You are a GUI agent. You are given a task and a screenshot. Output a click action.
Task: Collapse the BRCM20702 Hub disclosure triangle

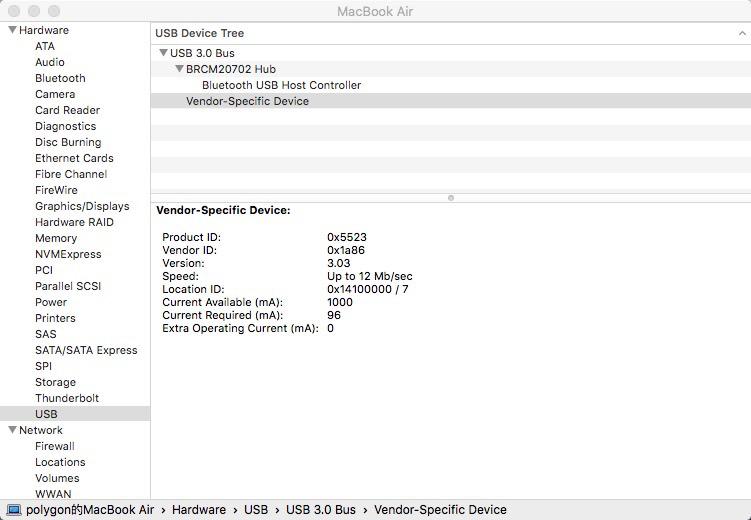180,68
